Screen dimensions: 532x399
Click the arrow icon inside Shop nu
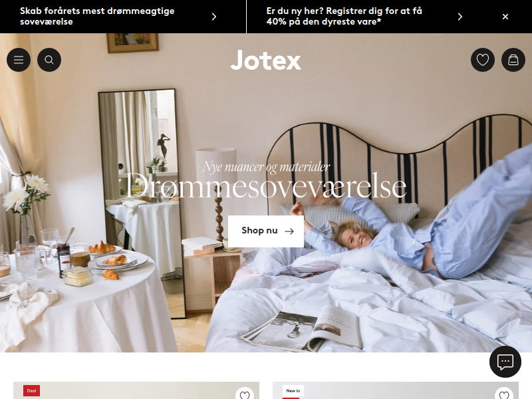289,231
